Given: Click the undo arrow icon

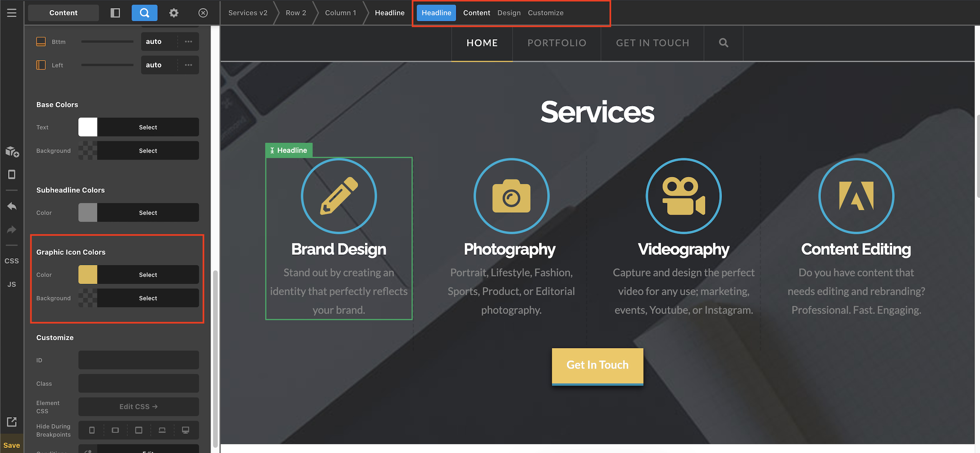Looking at the screenshot, I should click(x=12, y=206).
